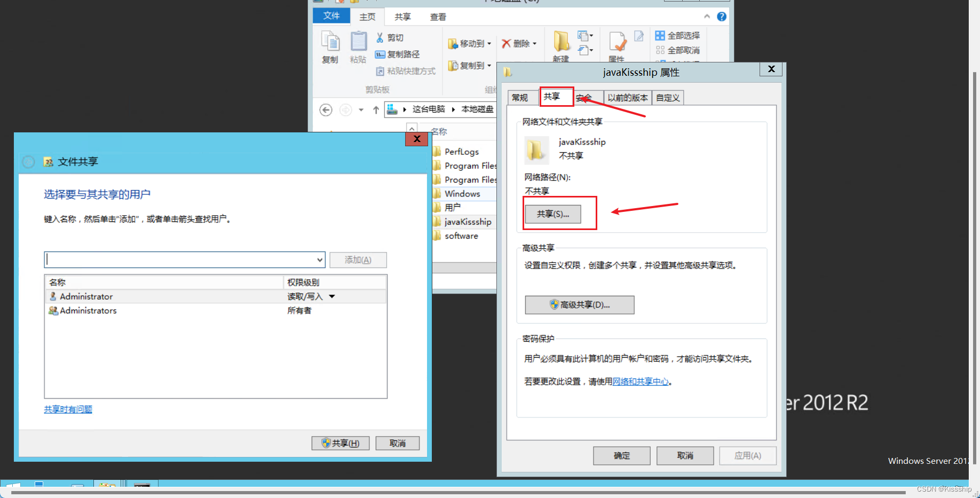Screen dimensions: 980x498
Task: Click the 新建 (New folder) icon
Action: tap(562, 42)
